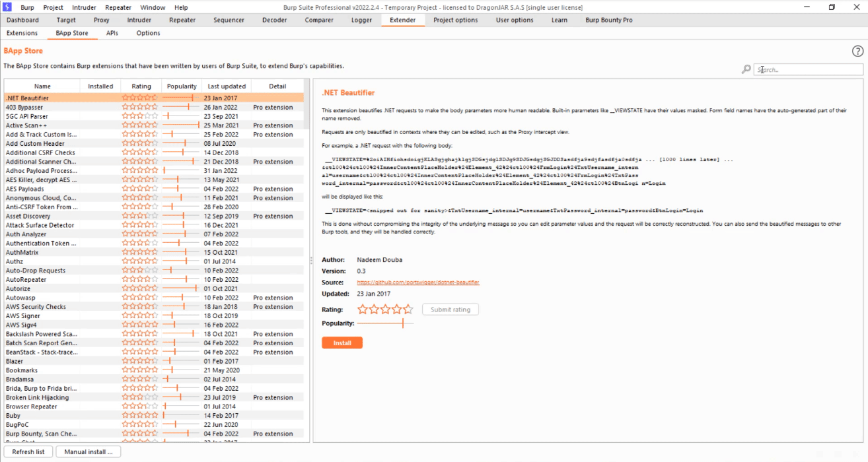
Task: Select the BApp Store sub-tab
Action: pos(72,33)
